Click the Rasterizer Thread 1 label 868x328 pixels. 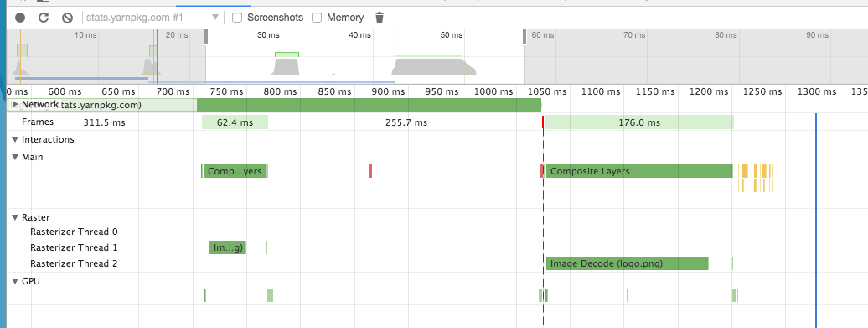(x=74, y=247)
